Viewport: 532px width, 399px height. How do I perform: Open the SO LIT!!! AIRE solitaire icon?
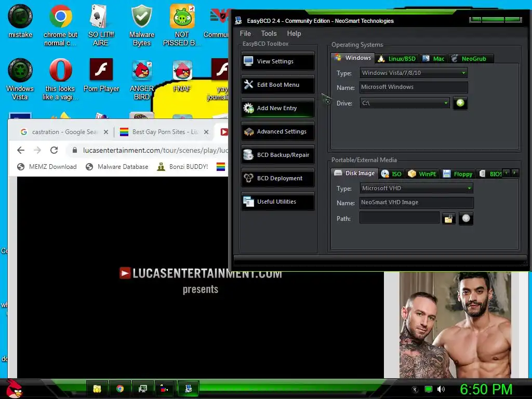[x=101, y=25]
